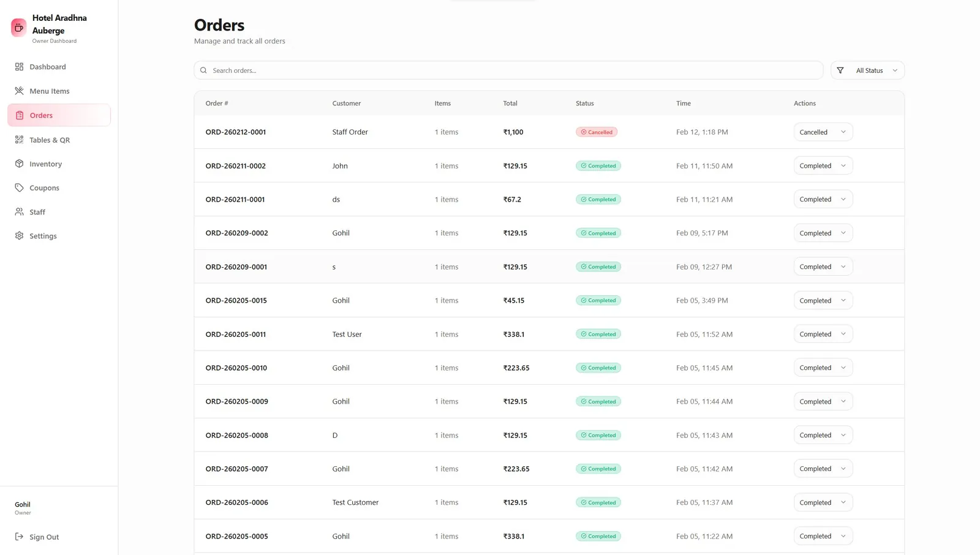Click the Hotel Aradhna Auberge logo icon
Screen dimensions: 980x555
coord(19,27)
